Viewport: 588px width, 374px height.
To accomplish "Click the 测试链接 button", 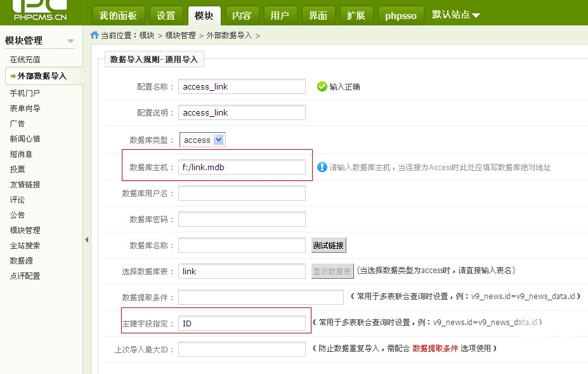I will tap(329, 245).
